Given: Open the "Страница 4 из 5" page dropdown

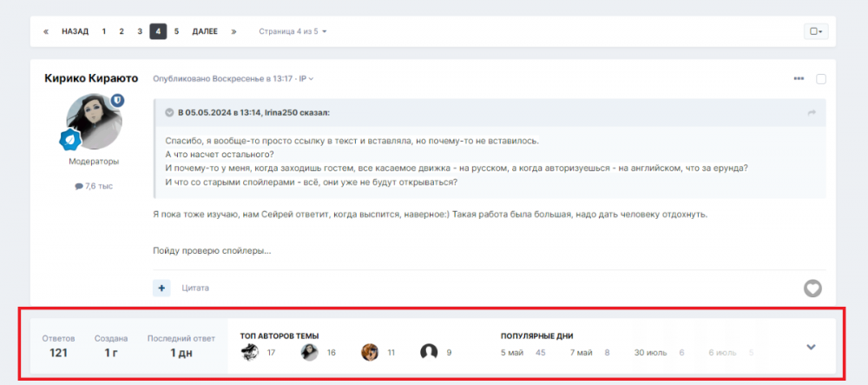Looking at the screenshot, I should [x=293, y=31].
